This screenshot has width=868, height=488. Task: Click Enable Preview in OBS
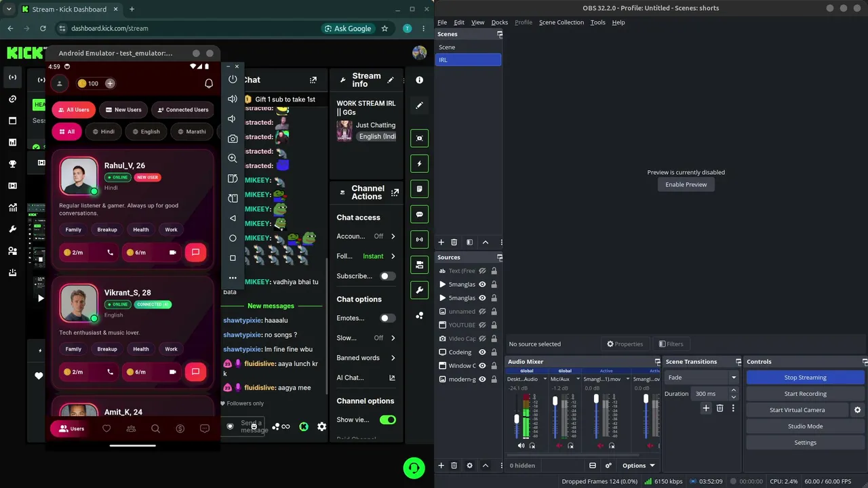pyautogui.click(x=686, y=184)
